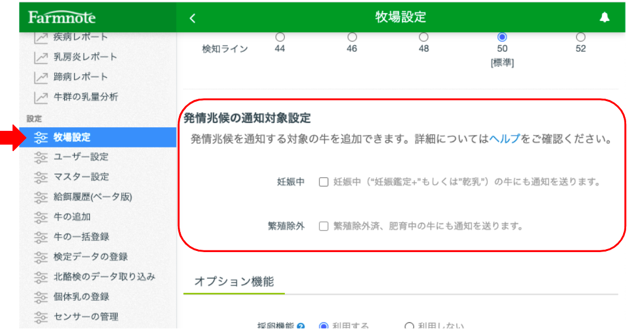Screen dimensions: 644x330
Task: Click the 検定データの登録 sliders icon
Action: [x=40, y=257]
